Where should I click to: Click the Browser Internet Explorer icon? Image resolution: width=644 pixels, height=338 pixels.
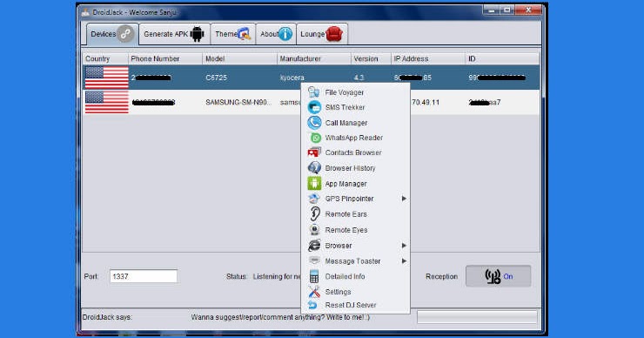(314, 246)
